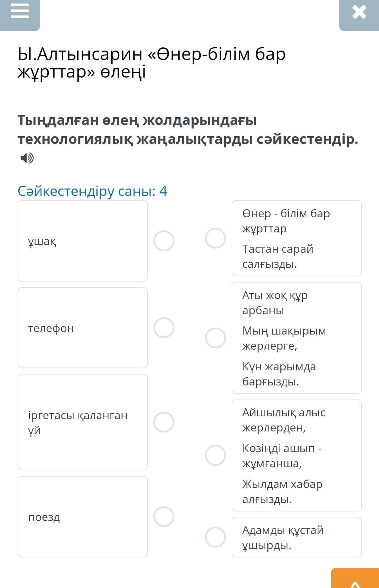Select the radio circle next to телефон
Image resolution: width=379 pixels, height=588 pixels.
point(164,328)
